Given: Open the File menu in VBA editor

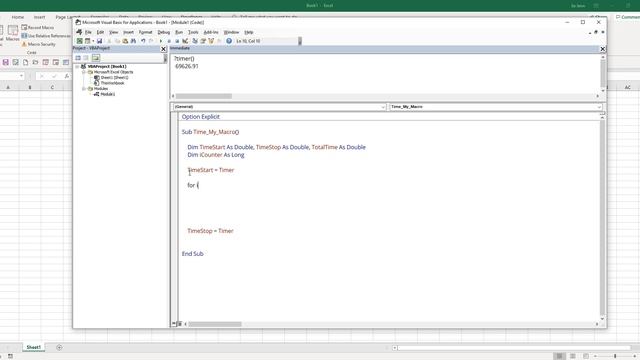Looking at the screenshot, I should coord(88,32).
